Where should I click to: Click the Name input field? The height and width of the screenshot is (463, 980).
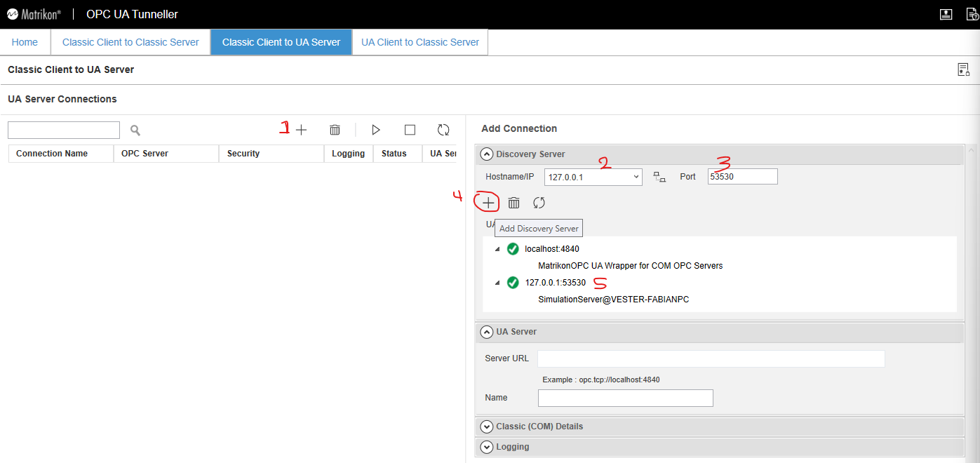point(626,398)
